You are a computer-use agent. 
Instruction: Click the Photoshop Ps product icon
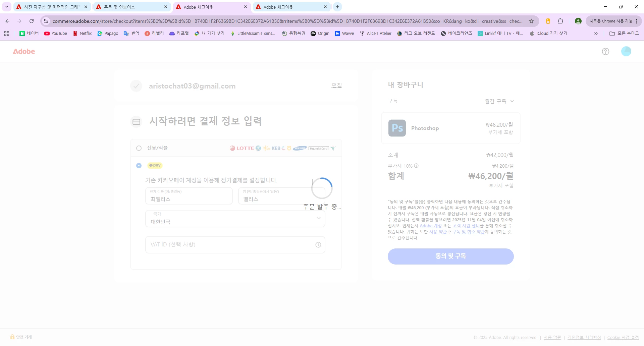pos(397,128)
